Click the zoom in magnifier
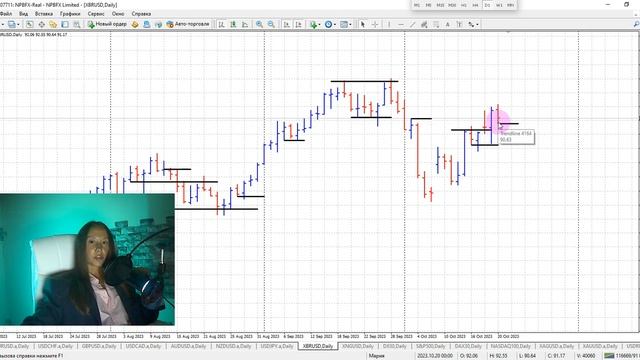This screenshot has width=640, height=360. tap(259, 24)
